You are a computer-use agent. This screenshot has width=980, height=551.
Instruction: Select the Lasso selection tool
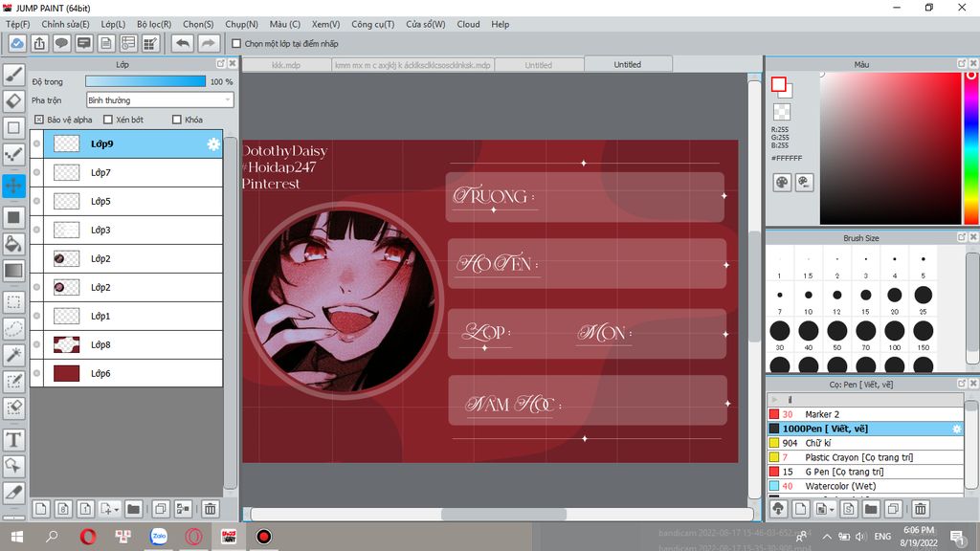coord(13,329)
